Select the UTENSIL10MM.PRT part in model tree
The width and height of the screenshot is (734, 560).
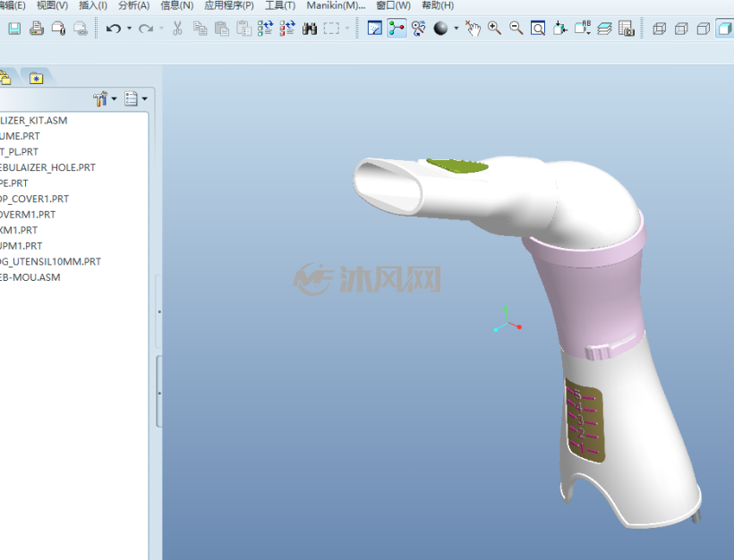[50, 261]
